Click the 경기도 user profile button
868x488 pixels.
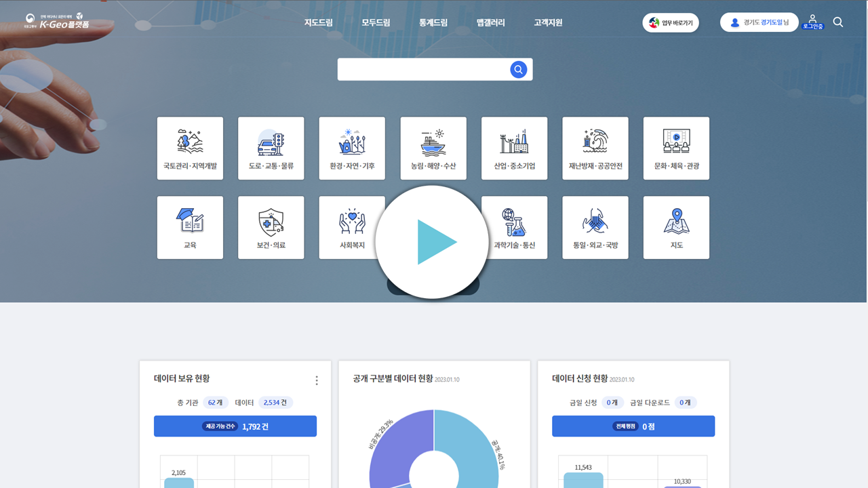click(x=759, y=22)
